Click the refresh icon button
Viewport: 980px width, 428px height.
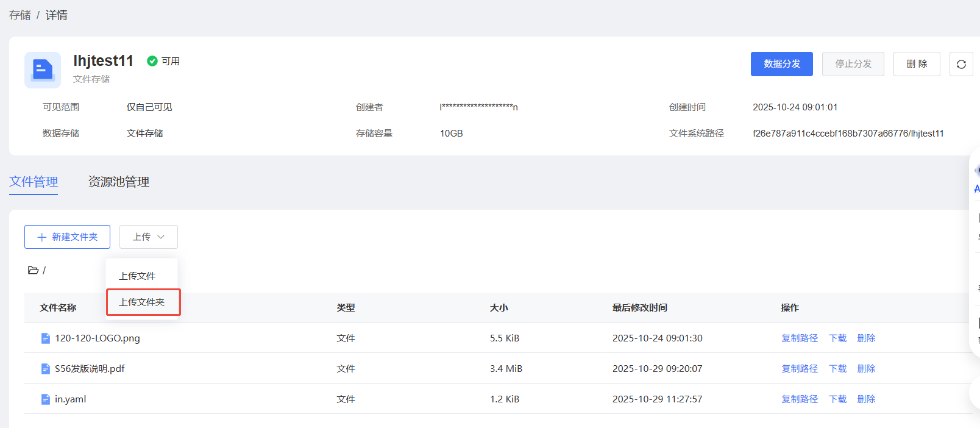[961, 64]
